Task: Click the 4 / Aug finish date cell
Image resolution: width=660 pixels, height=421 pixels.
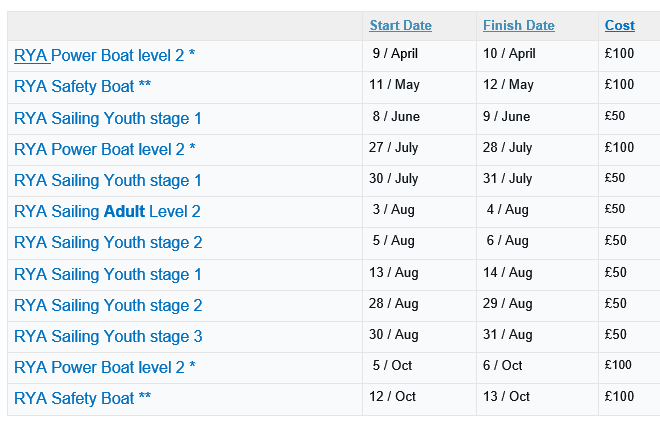Action: [507, 210]
